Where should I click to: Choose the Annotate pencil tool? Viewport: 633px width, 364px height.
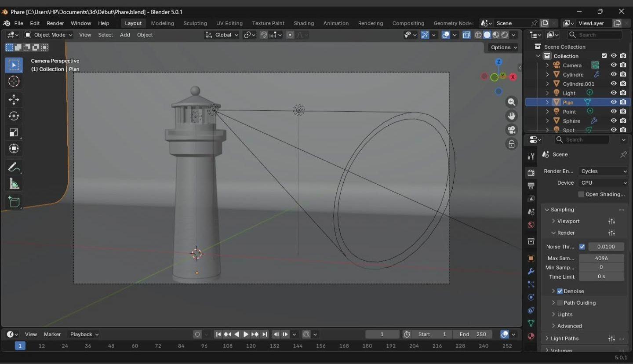click(x=14, y=167)
